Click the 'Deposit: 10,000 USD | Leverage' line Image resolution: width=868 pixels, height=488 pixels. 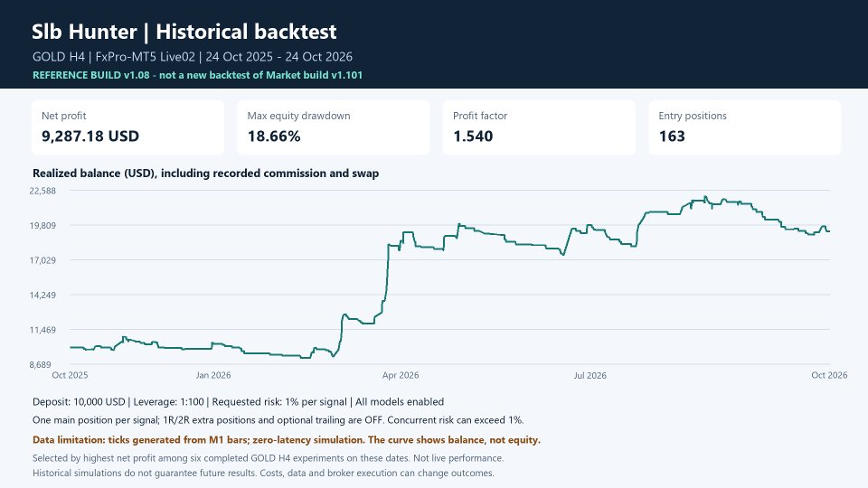pyautogui.click(x=238, y=401)
